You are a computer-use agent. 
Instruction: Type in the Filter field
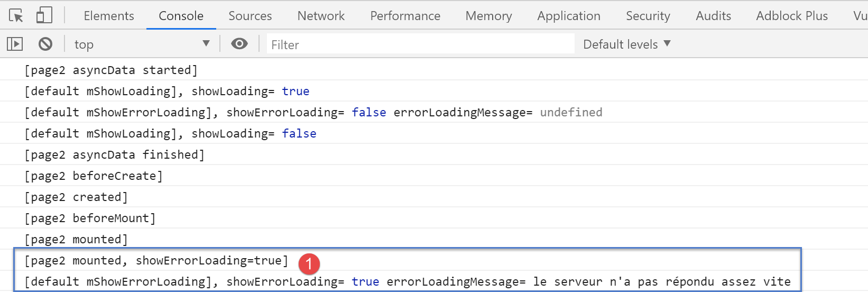[420, 44]
